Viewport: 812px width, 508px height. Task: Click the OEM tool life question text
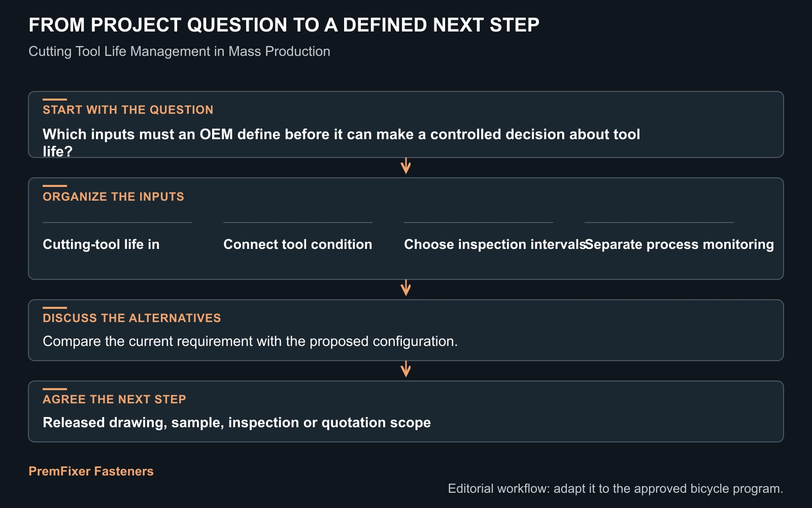click(x=341, y=143)
